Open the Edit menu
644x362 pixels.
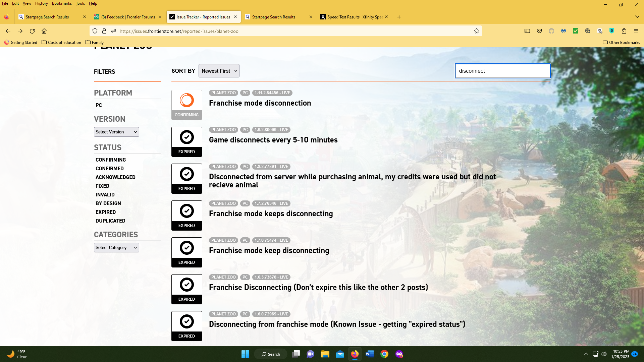pyautogui.click(x=15, y=3)
